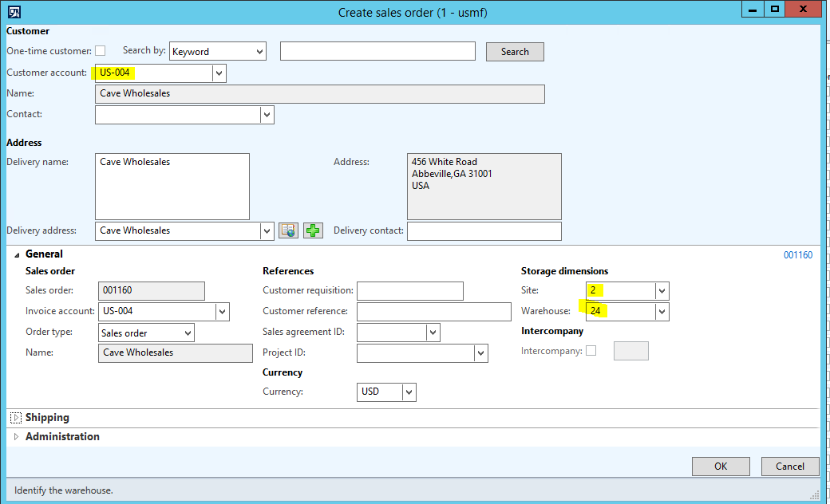
Task: Click the Customer requisition input field
Action: point(409,291)
